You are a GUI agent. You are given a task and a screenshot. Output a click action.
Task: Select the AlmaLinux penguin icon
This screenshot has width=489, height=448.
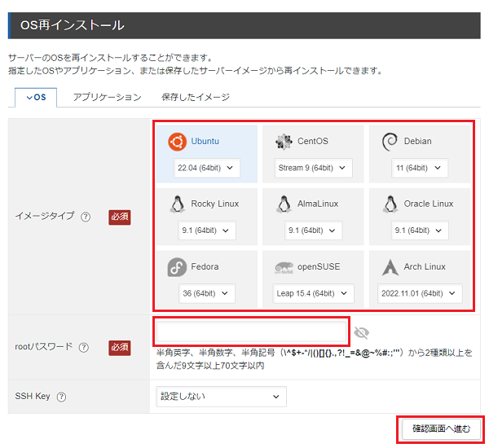(x=284, y=204)
